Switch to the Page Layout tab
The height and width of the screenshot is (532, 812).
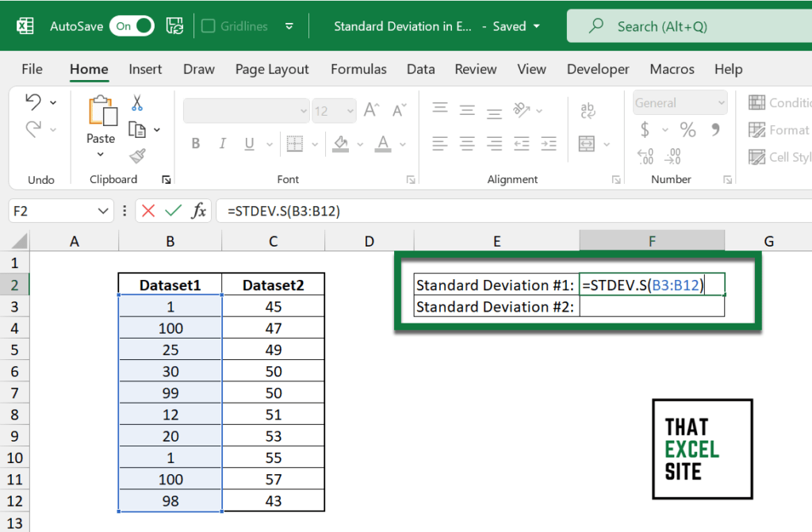tap(272, 69)
